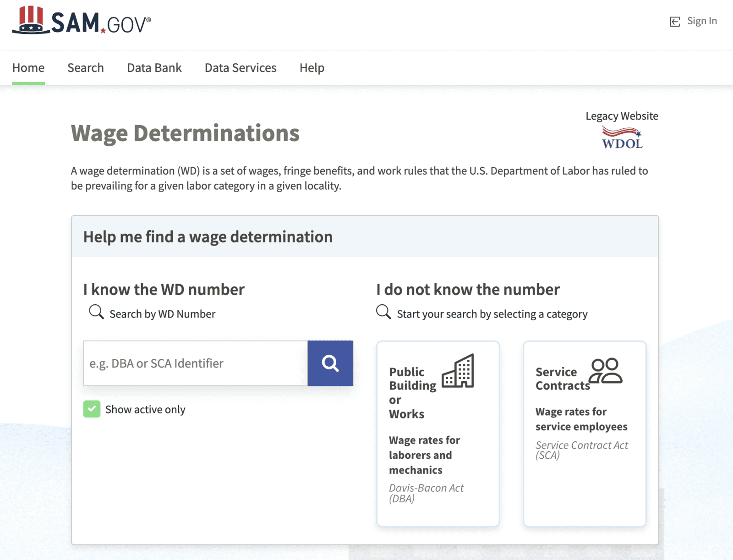Click the Sign In arrow icon

(x=675, y=22)
